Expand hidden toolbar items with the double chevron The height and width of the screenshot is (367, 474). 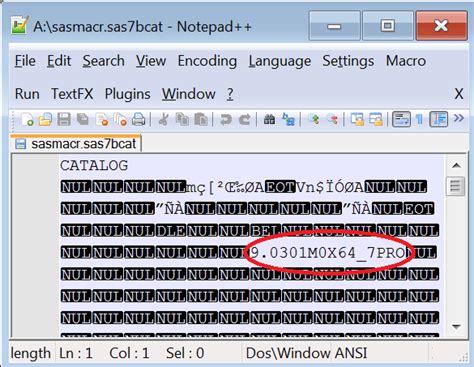click(x=459, y=118)
